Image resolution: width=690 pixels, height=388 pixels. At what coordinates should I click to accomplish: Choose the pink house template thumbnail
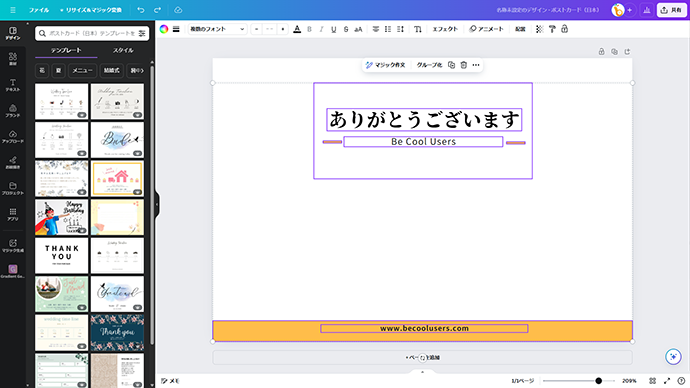click(117, 178)
